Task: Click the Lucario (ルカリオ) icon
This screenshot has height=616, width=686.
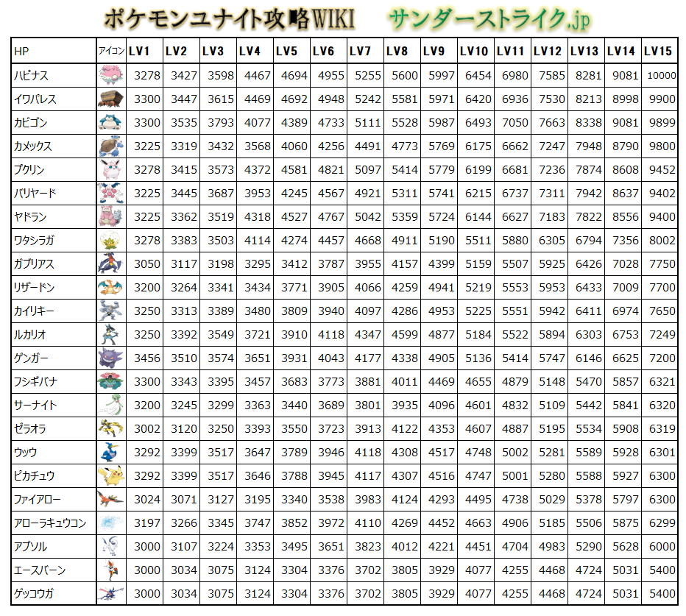Action: click(110, 335)
